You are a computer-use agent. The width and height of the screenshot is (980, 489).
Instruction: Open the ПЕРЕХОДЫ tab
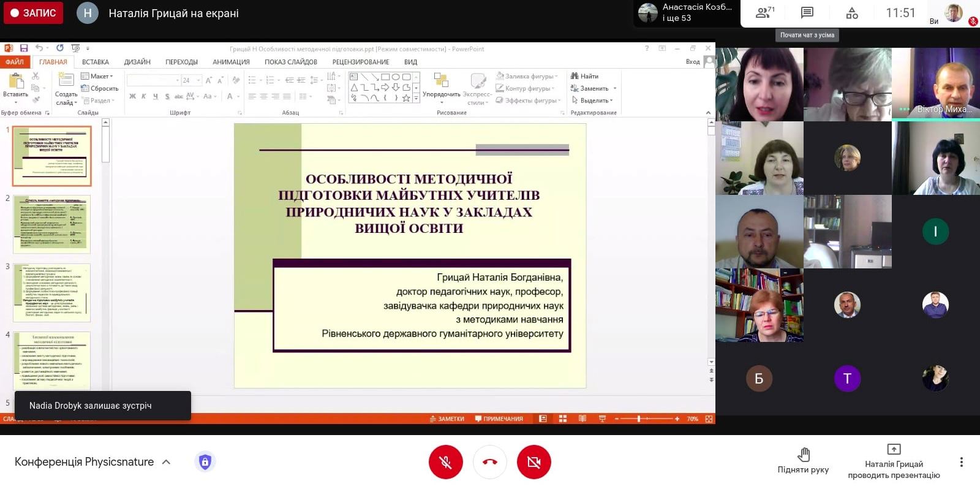coord(181,62)
